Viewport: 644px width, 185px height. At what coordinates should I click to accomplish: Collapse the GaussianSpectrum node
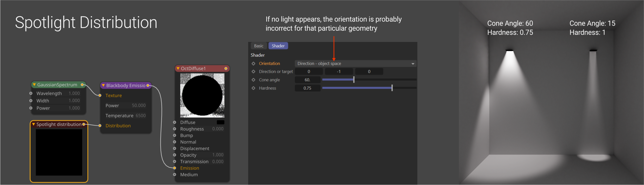(x=34, y=85)
